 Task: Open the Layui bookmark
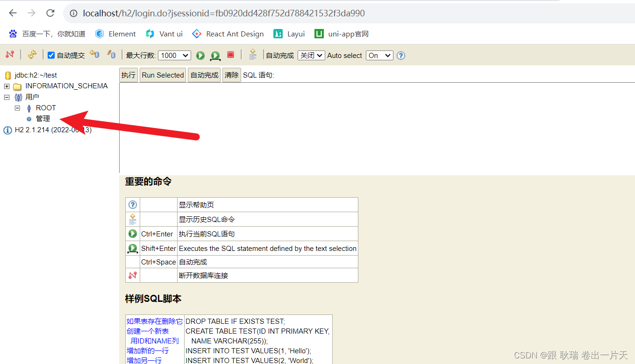click(x=289, y=34)
